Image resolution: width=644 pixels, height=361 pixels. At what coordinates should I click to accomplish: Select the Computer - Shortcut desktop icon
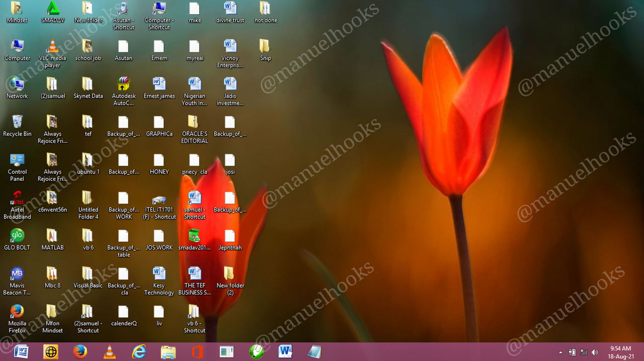pyautogui.click(x=159, y=16)
